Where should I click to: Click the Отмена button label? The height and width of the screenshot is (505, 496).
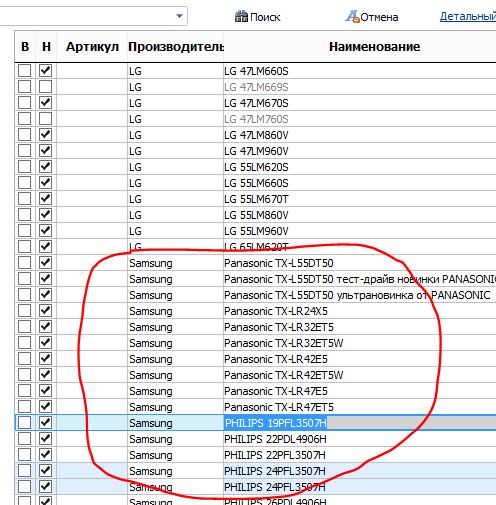coord(379,17)
